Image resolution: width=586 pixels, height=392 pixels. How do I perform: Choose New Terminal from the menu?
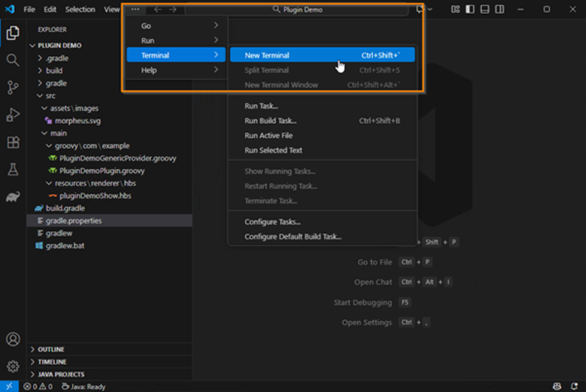click(322, 55)
